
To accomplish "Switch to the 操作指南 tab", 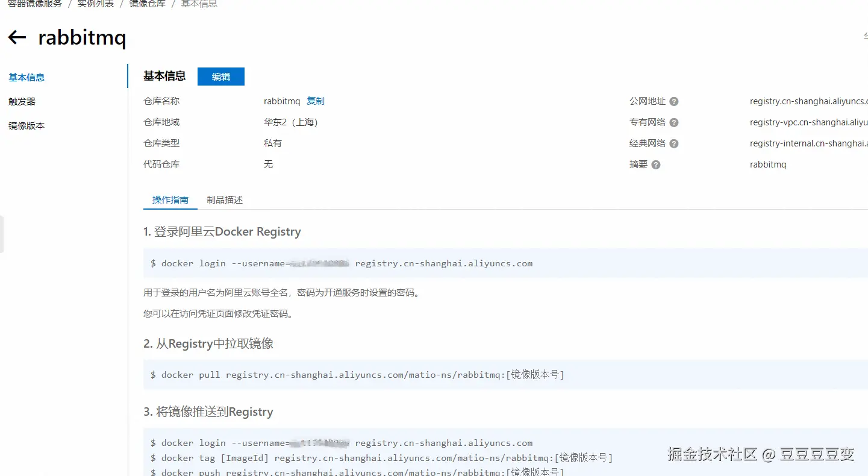I will coord(170,199).
